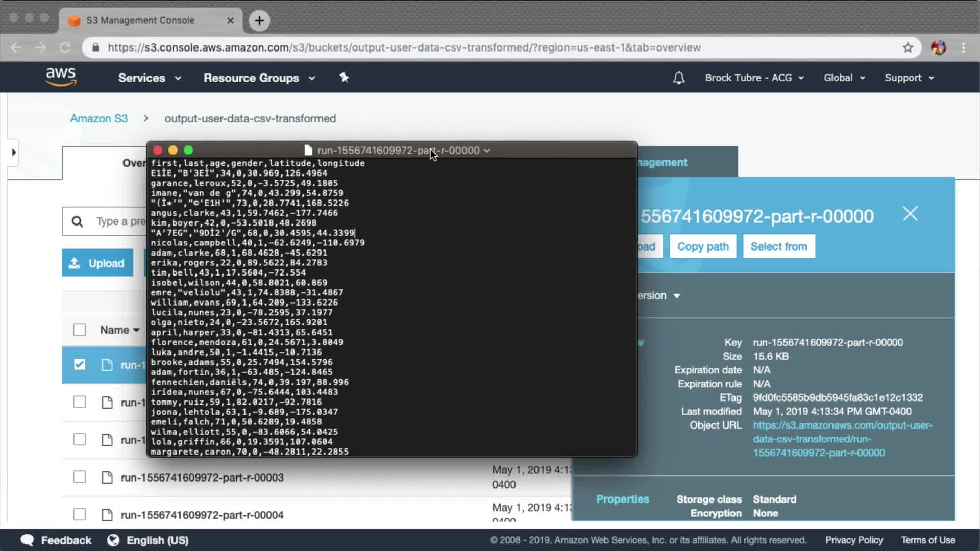Check the box for part-r-00004 file

[80, 514]
